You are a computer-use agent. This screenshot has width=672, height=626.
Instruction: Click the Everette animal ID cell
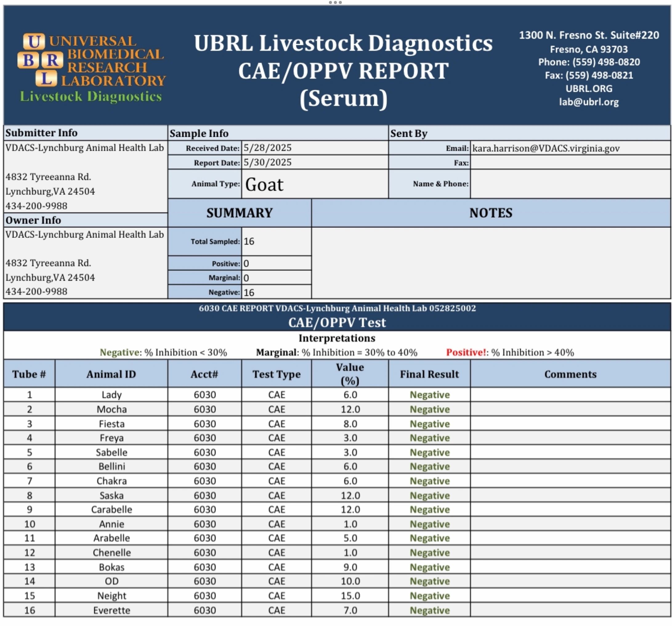pyautogui.click(x=111, y=610)
